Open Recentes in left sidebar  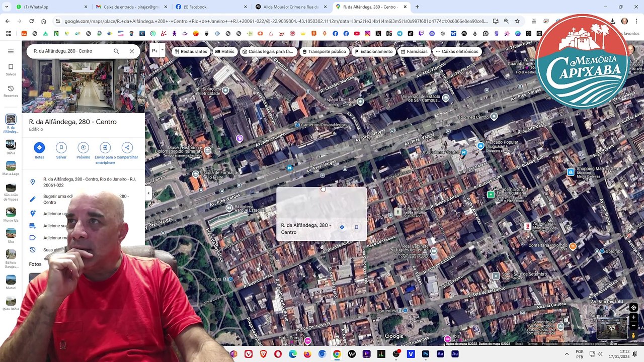pyautogui.click(x=11, y=91)
